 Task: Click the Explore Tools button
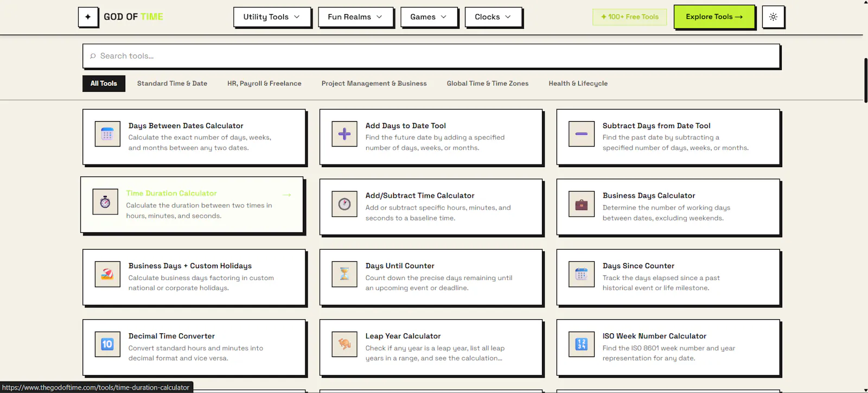click(714, 17)
